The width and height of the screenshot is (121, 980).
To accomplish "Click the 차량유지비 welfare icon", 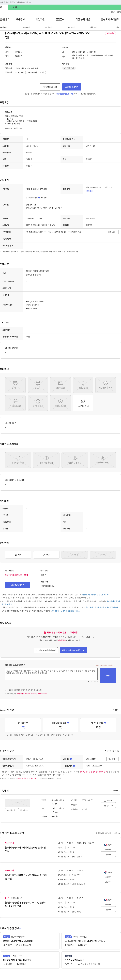I will [60, 385].
